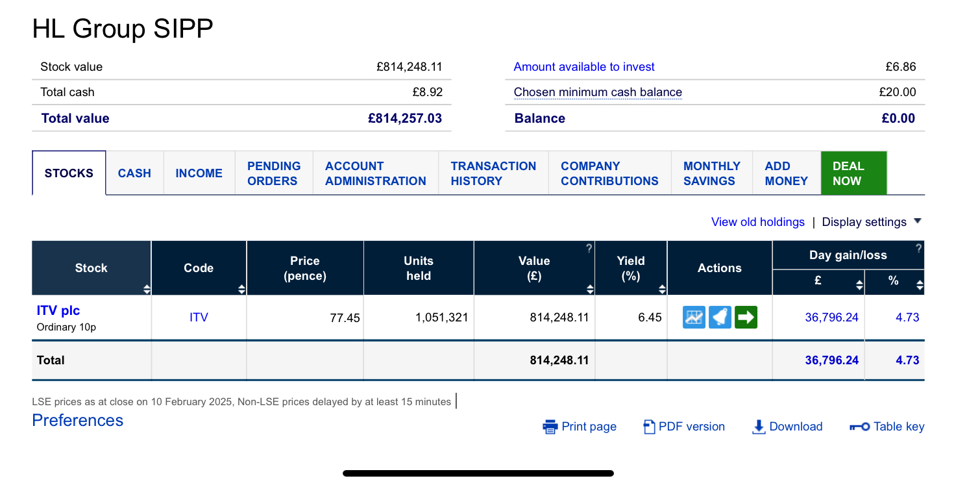Click the Download arrow icon

click(759, 427)
